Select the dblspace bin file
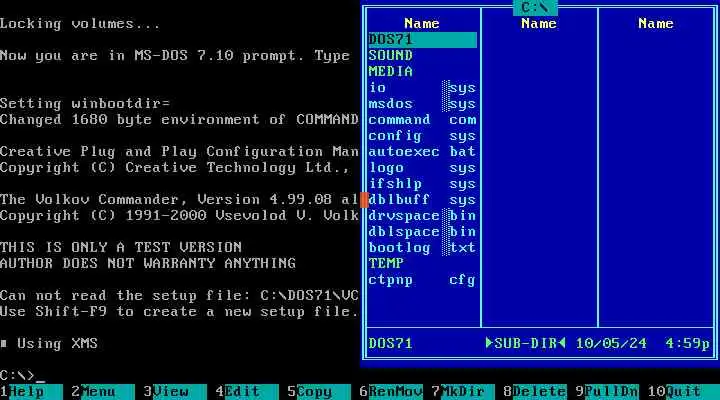This screenshot has width=720, height=400. (x=422, y=232)
